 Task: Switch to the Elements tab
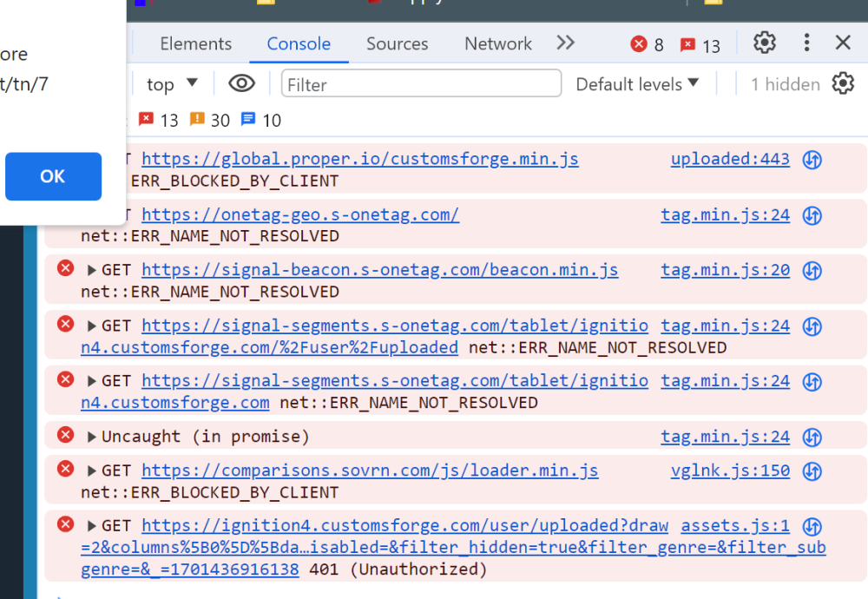(x=195, y=43)
